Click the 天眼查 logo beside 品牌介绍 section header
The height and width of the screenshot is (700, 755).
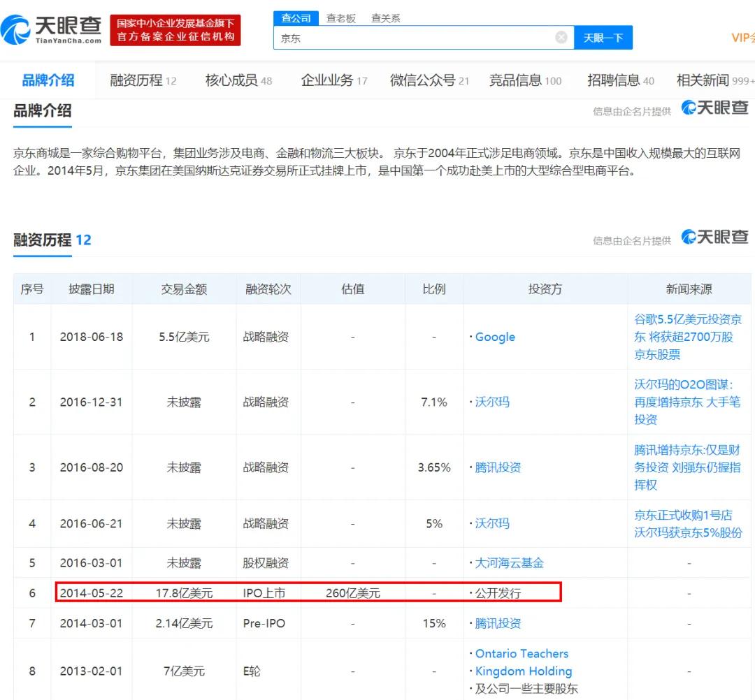tap(714, 108)
